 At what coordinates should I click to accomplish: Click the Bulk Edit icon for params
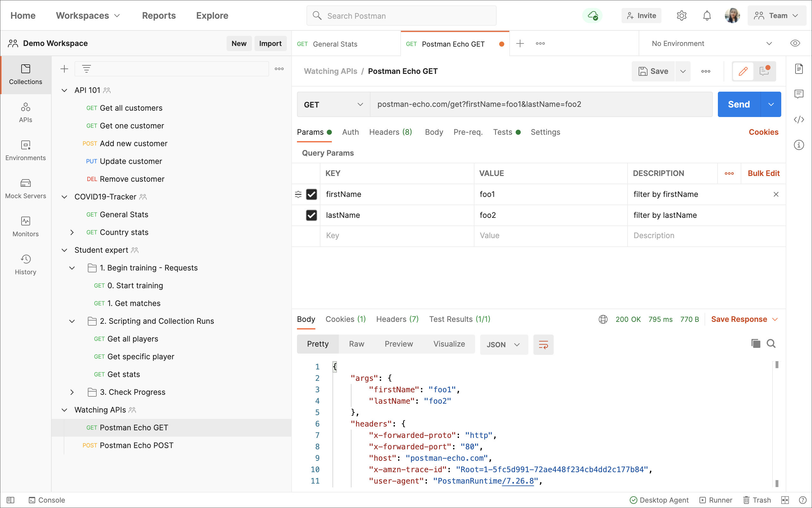coord(764,173)
